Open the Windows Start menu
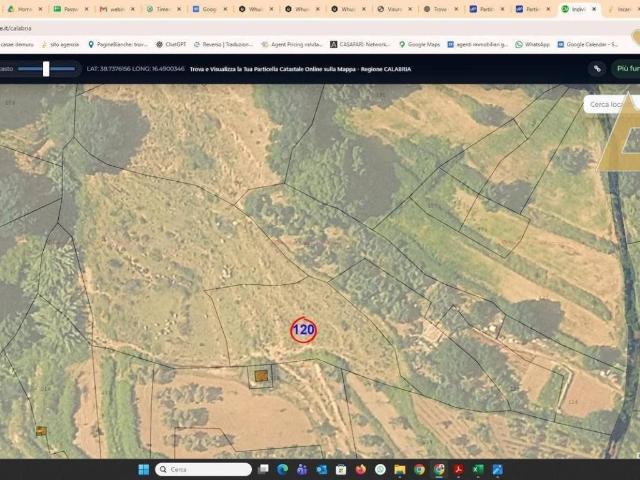The height and width of the screenshot is (480, 640). tap(144, 469)
